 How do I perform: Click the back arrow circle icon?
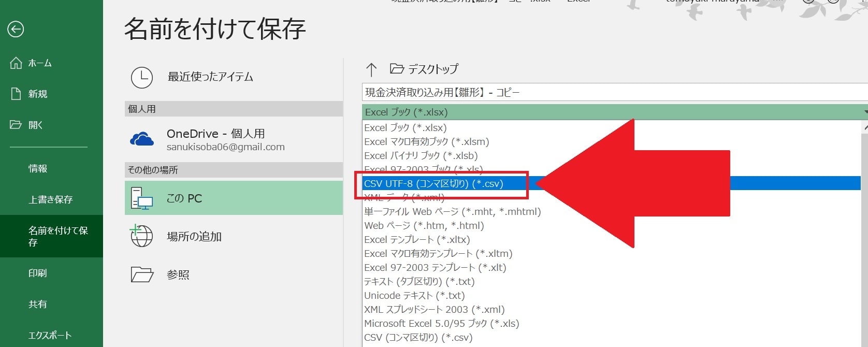[x=16, y=29]
